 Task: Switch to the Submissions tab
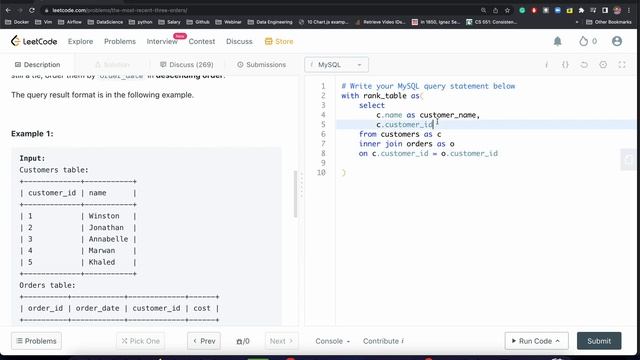point(262,64)
